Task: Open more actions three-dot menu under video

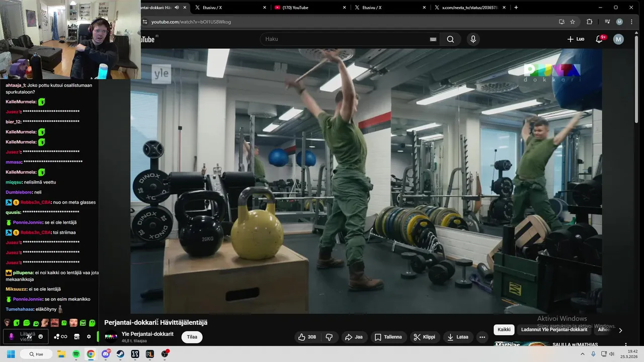Action: click(x=482, y=337)
